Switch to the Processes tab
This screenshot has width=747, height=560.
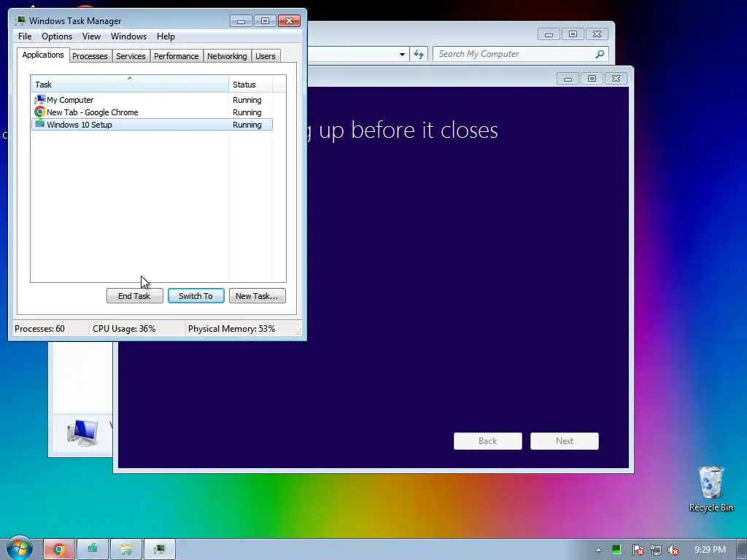(x=90, y=56)
